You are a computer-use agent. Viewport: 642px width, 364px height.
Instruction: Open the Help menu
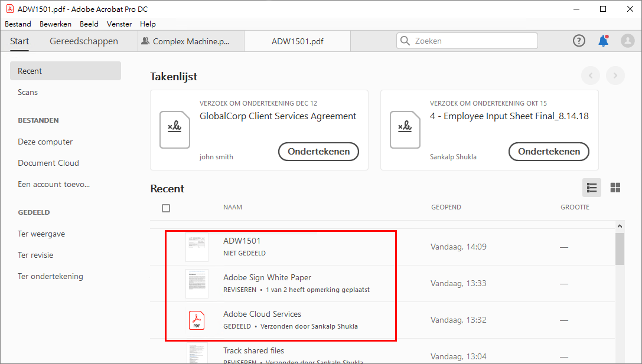(148, 24)
